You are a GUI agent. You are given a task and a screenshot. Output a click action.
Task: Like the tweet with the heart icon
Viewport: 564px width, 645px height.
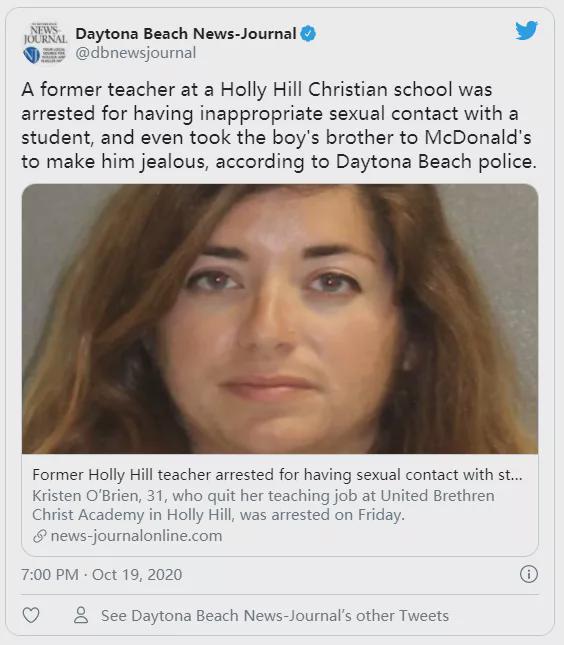click(31, 615)
